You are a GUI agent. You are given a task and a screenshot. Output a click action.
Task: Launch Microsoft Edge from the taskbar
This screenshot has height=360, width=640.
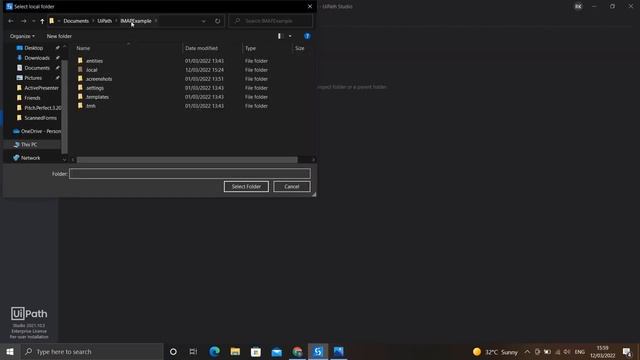point(214,351)
